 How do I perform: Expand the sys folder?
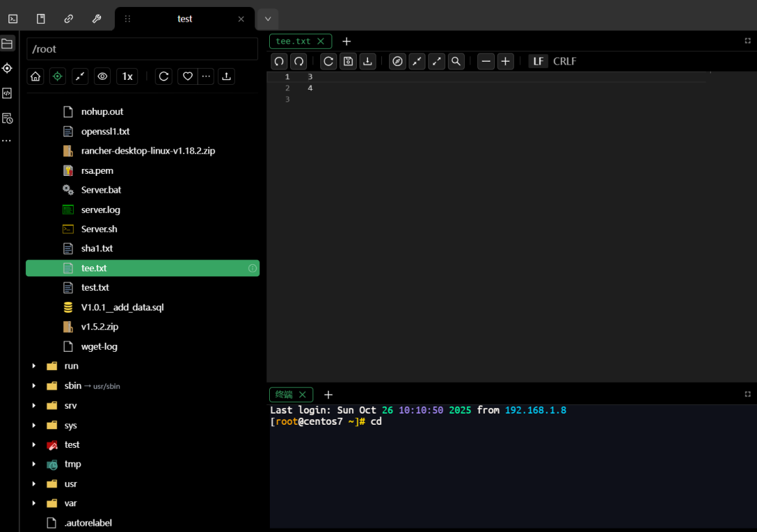(34, 425)
